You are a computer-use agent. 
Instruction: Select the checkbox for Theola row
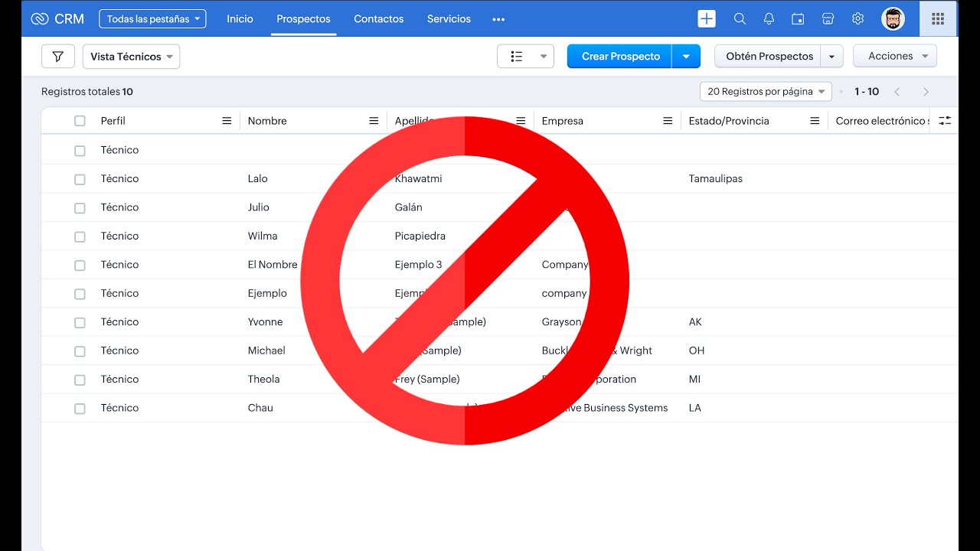(80, 380)
